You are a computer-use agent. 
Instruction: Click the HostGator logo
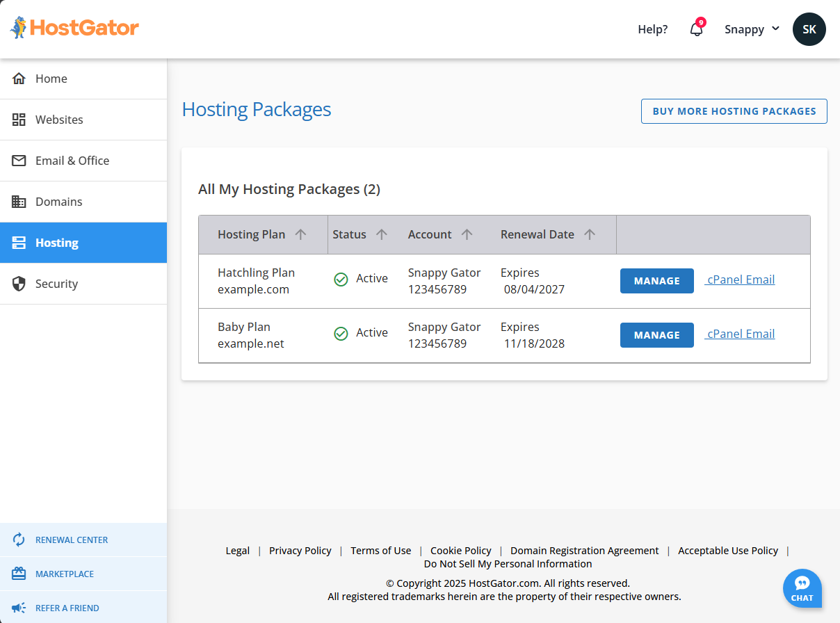[x=74, y=27]
